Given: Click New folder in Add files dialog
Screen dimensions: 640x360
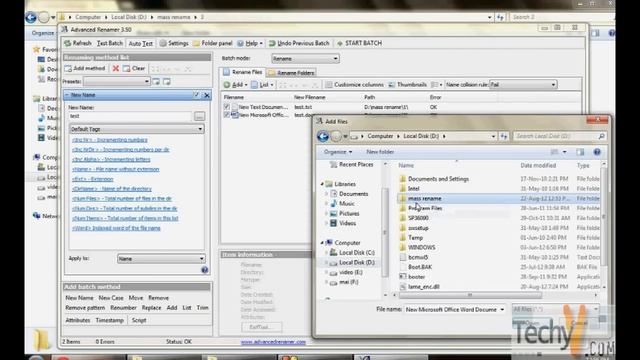Looking at the screenshot, I should (x=380, y=152).
